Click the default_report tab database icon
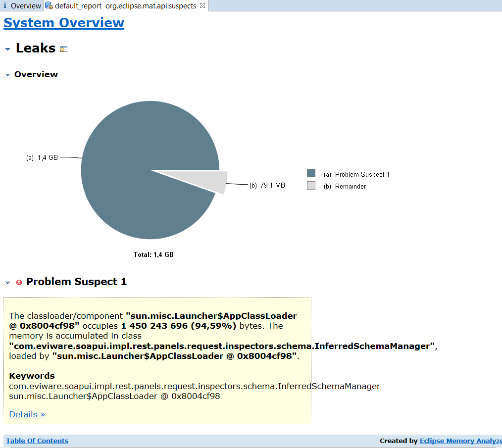 click(x=49, y=6)
